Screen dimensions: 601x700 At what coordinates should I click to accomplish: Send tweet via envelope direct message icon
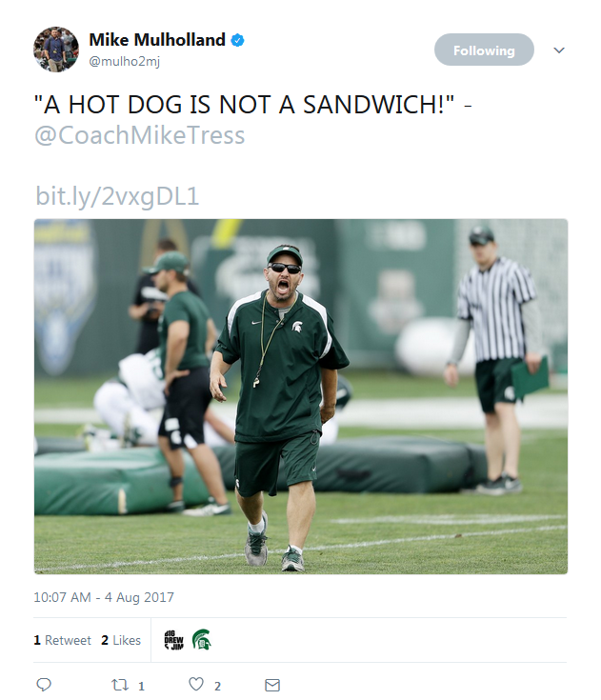click(x=271, y=685)
